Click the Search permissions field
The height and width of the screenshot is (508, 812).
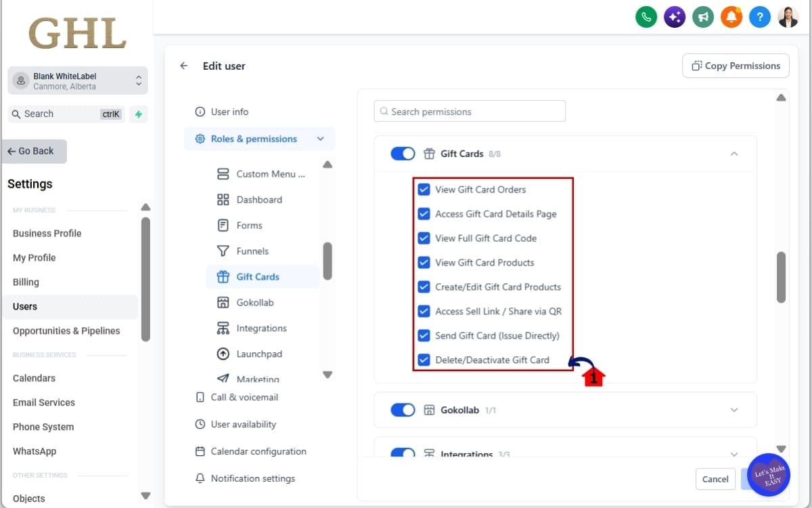[x=470, y=111]
